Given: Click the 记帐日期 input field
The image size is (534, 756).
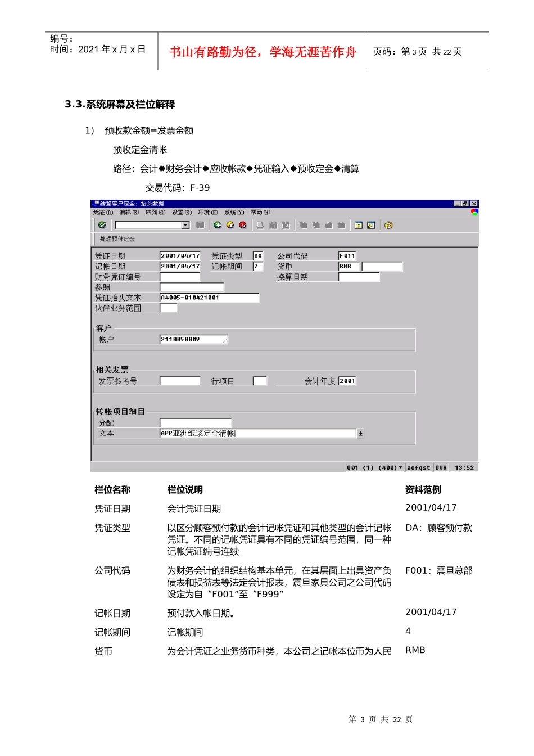Looking at the screenshot, I should [x=180, y=267].
